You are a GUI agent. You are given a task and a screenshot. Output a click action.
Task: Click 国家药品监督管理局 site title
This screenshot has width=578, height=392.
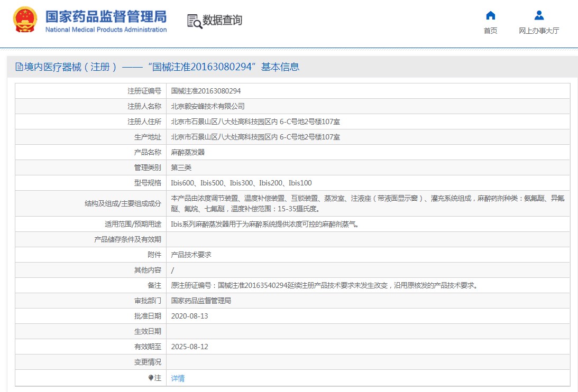(x=106, y=16)
